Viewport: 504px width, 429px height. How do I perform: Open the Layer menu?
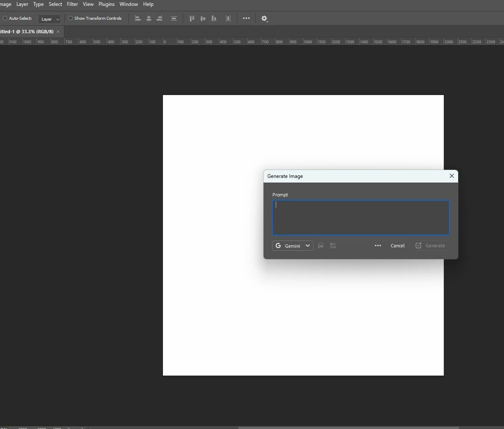(x=22, y=4)
